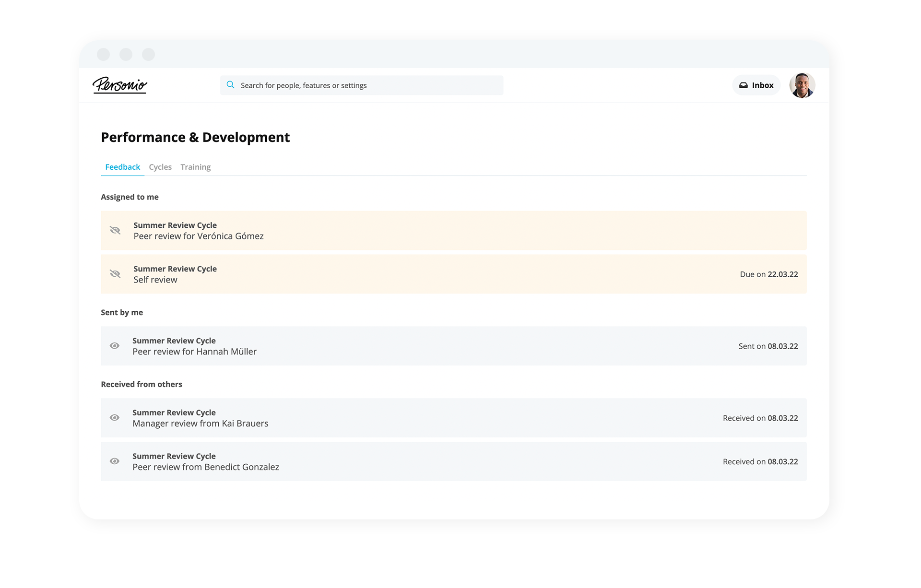Open the Inbox via its tray icon

click(x=743, y=85)
